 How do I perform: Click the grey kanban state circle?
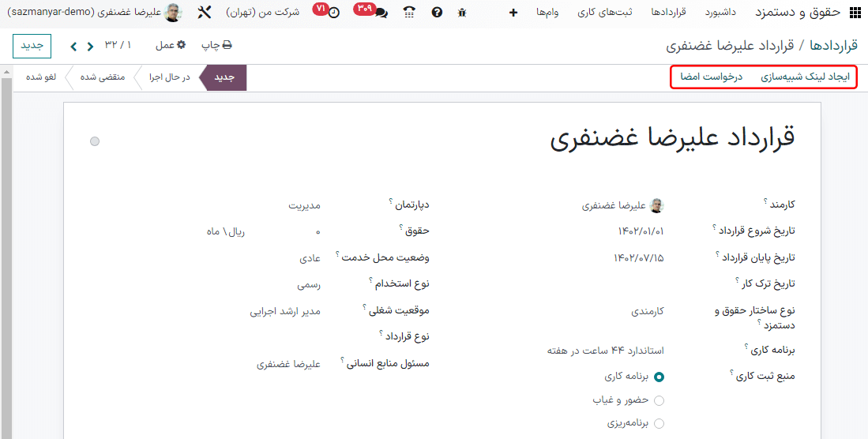[95, 141]
